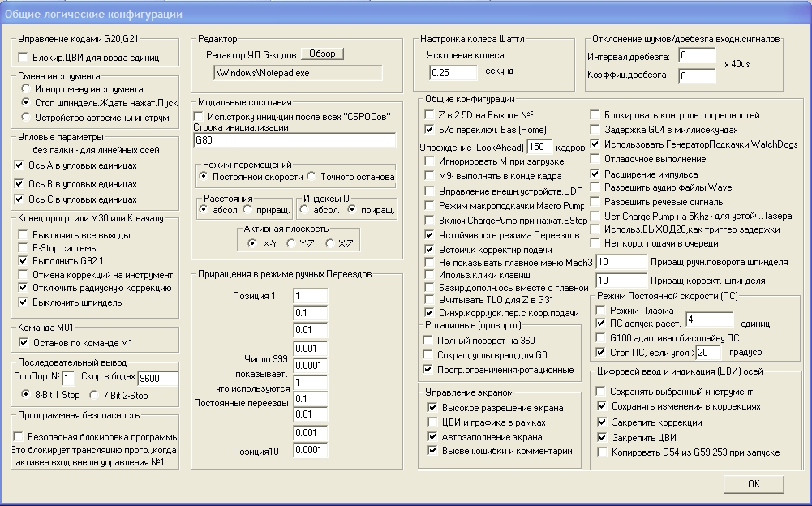812x506 pixels.
Task: Select абсол. under Индексы IJ
Action: (x=304, y=210)
